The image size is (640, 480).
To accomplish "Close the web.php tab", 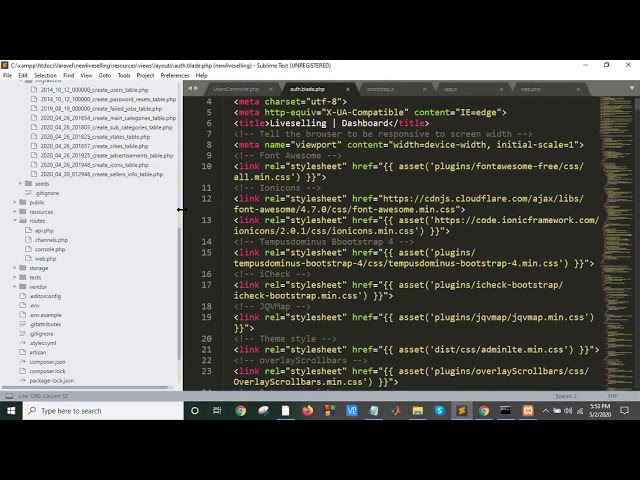I will 578,89.
